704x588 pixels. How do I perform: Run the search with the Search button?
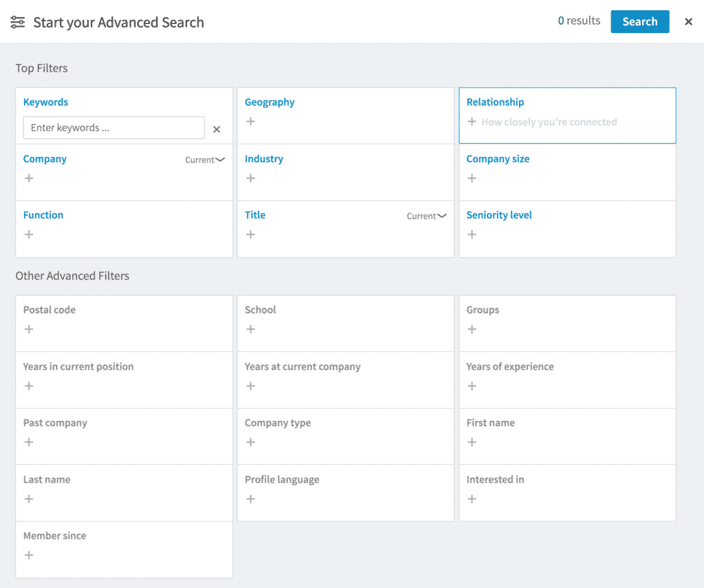pos(640,21)
